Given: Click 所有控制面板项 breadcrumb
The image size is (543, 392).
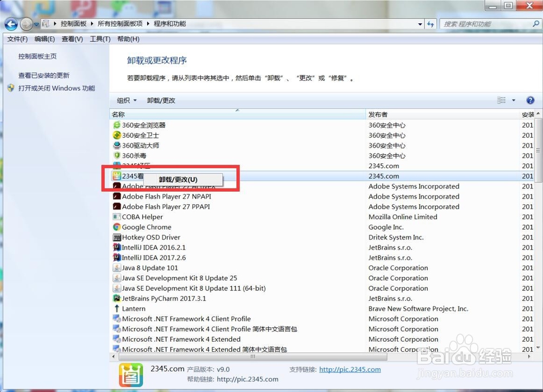Looking at the screenshot, I should click(x=120, y=23).
